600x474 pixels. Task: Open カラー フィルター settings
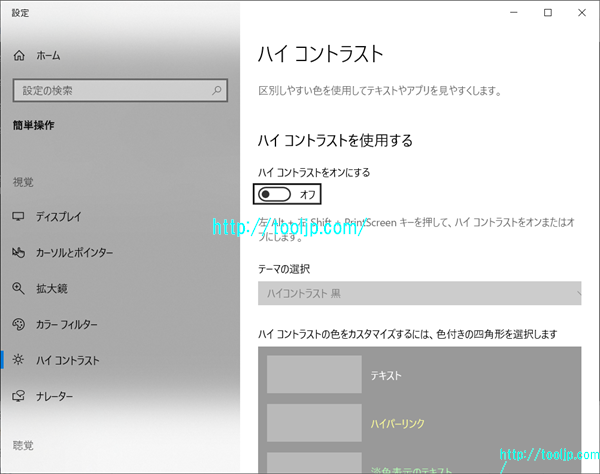pos(67,324)
